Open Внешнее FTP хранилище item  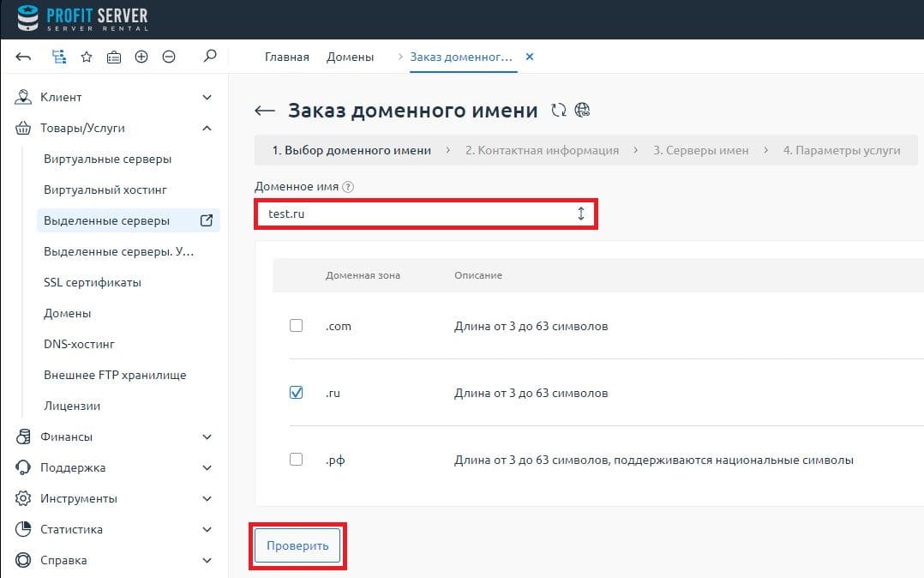coord(115,375)
